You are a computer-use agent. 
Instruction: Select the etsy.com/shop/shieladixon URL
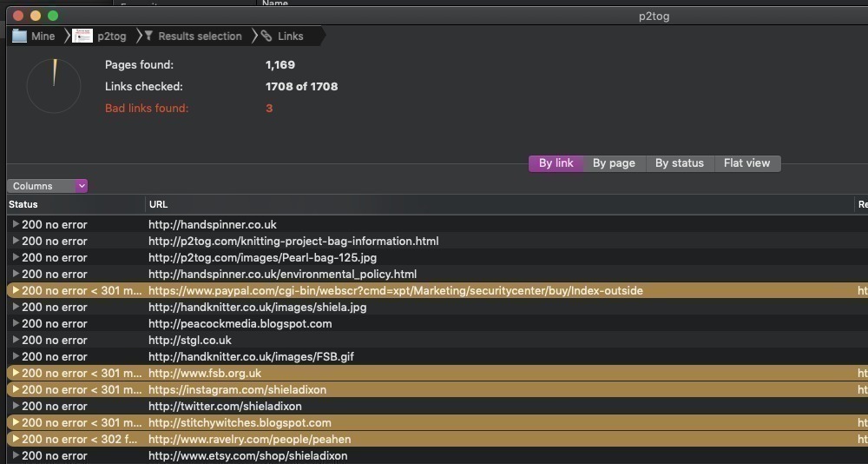(x=247, y=455)
